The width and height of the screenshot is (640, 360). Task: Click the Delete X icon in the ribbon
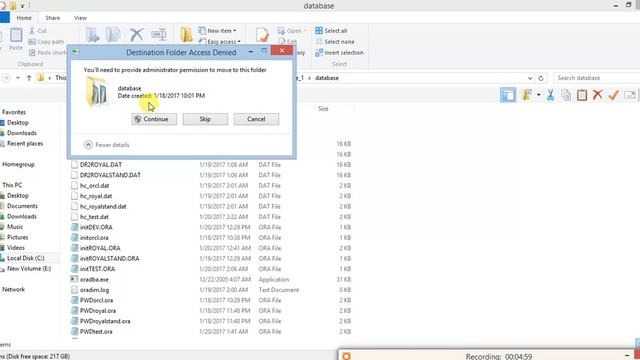(x=137, y=35)
